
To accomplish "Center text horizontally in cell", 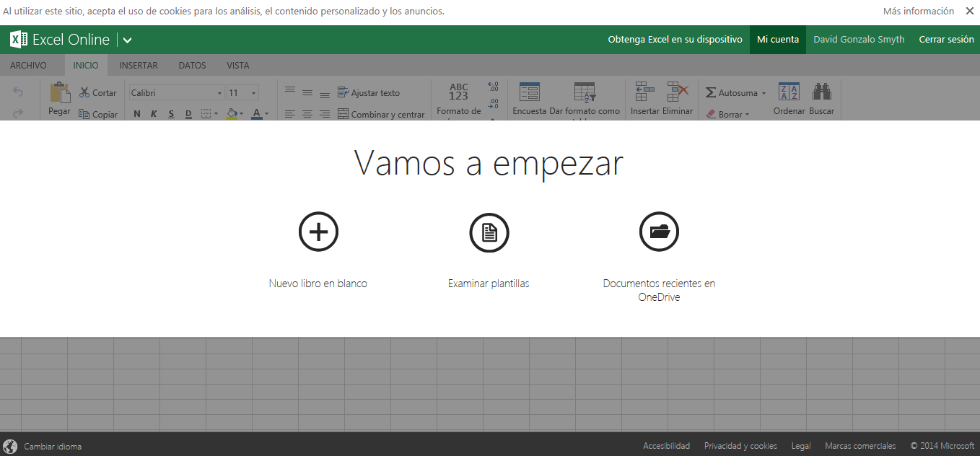I will coord(307,113).
